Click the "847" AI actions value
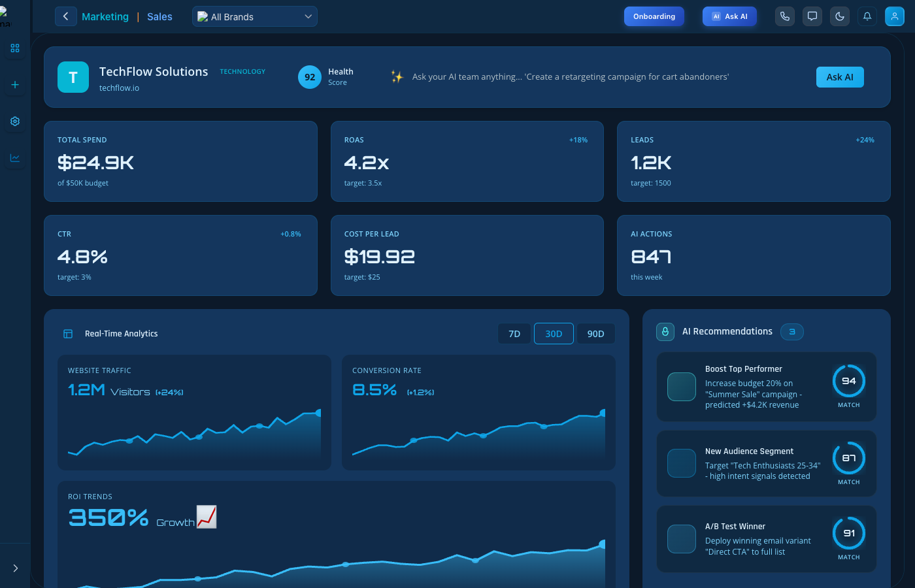This screenshot has height=588, width=915. 651,257
